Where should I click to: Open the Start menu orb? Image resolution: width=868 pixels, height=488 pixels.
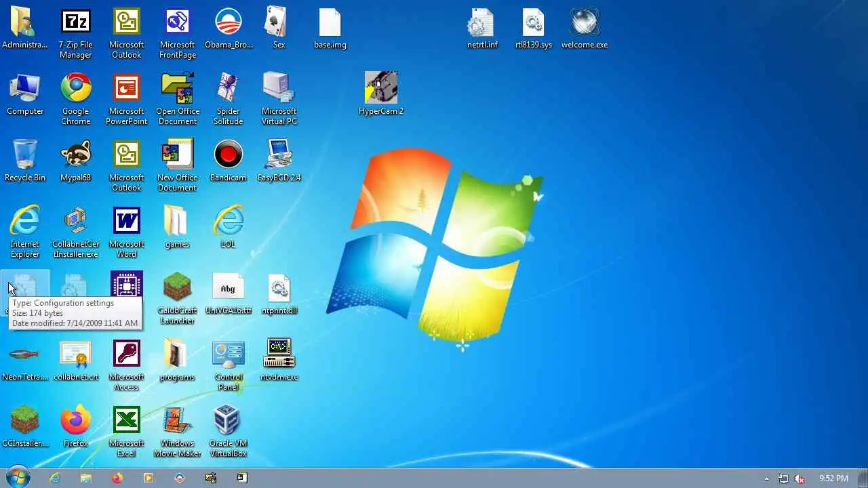click(x=18, y=477)
